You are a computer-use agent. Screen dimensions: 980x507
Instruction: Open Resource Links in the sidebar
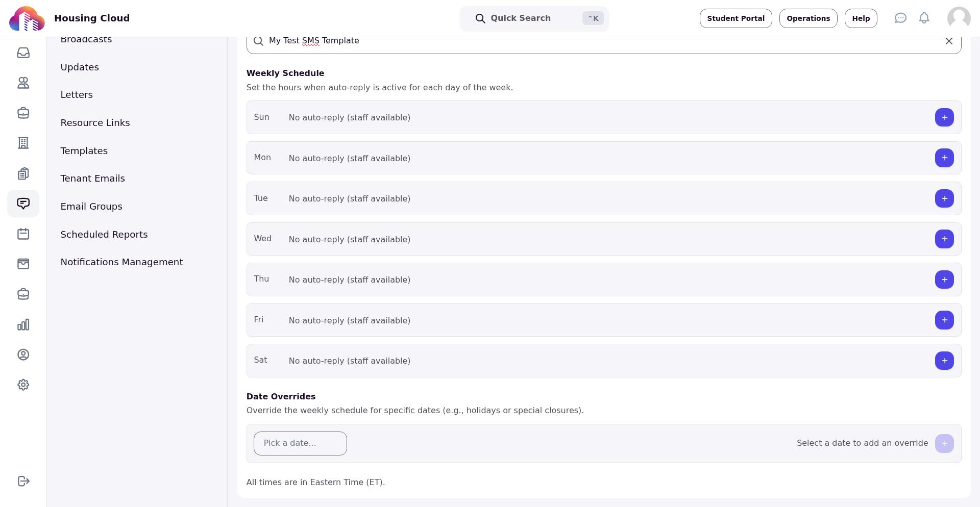95,123
